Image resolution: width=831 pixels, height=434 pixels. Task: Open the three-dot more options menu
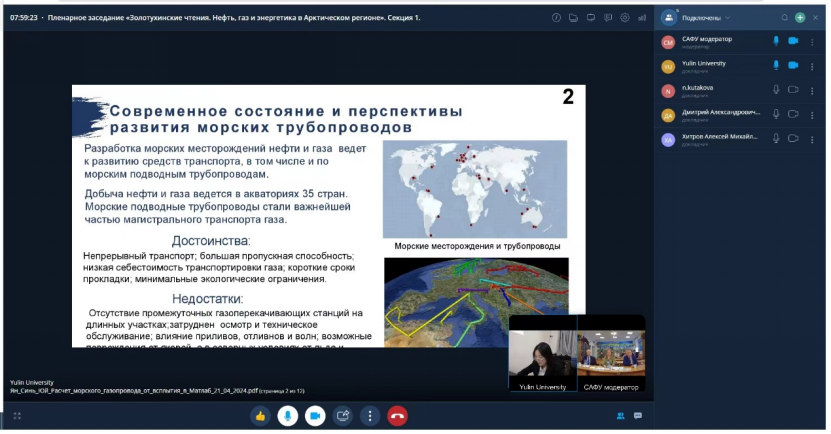click(x=370, y=415)
